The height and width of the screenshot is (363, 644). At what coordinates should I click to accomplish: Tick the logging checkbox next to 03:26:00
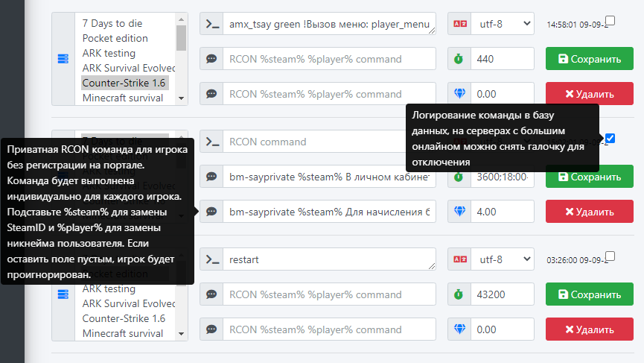click(610, 256)
